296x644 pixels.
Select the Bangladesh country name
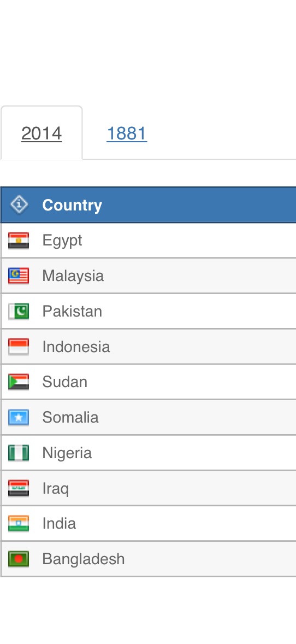click(x=84, y=559)
